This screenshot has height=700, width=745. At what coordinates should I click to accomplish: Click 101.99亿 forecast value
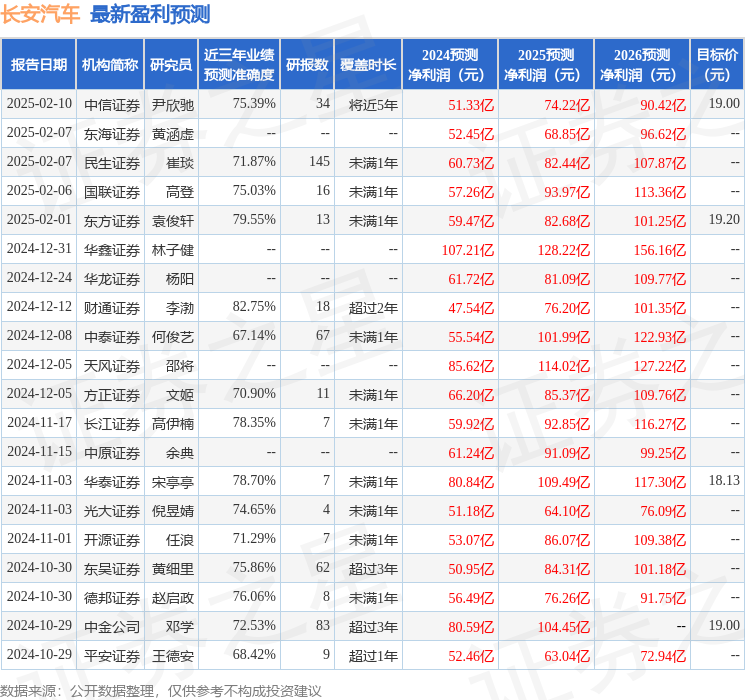tap(564, 337)
